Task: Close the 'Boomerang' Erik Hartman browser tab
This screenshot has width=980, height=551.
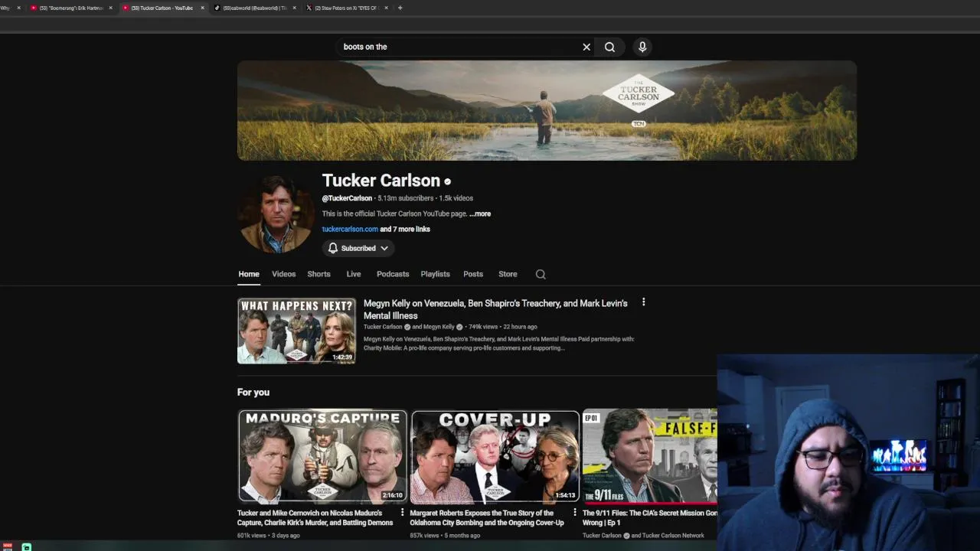Action: pos(110,8)
